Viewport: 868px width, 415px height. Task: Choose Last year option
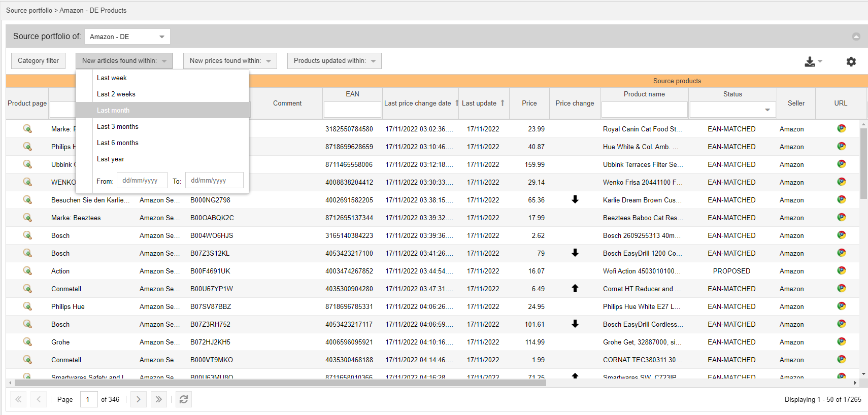162,159
